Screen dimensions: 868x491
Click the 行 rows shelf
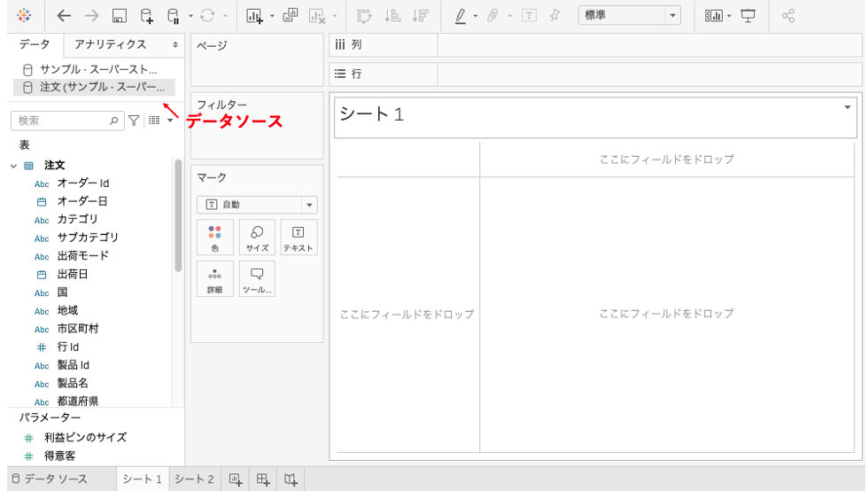click(x=595, y=74)
